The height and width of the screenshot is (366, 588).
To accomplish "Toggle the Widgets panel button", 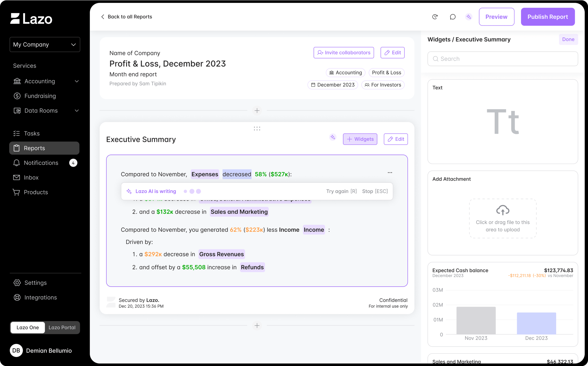I will tap(360, 139).
